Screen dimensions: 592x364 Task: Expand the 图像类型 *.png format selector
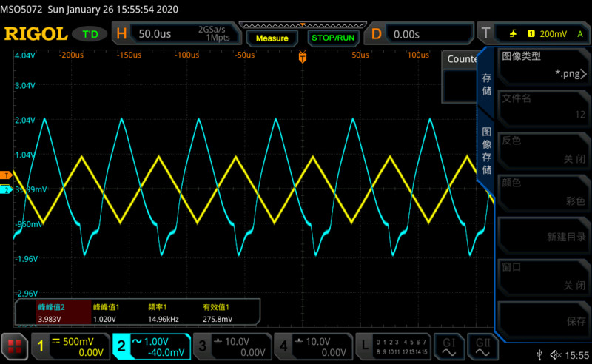coord(543,65)
